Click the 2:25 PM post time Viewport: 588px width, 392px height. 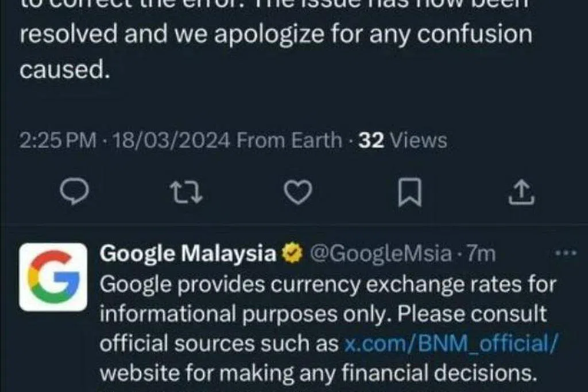point(57,140)
